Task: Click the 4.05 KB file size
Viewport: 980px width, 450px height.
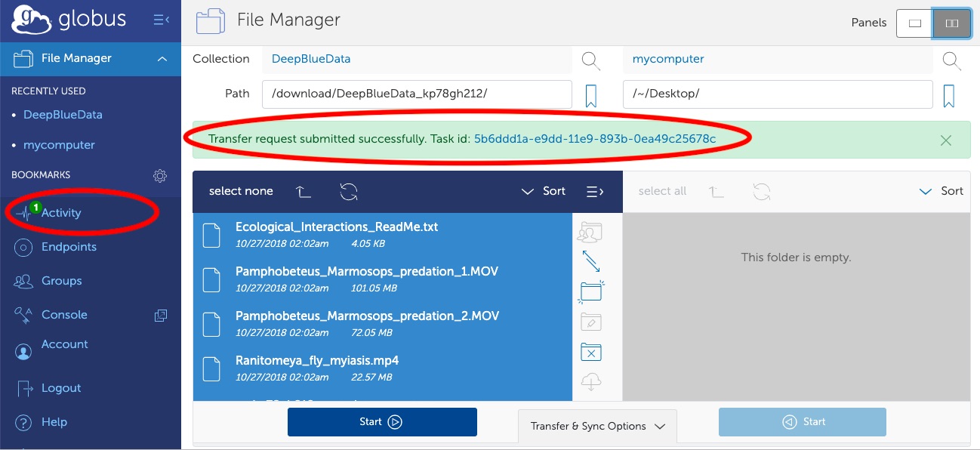Action: click(368, 244)
